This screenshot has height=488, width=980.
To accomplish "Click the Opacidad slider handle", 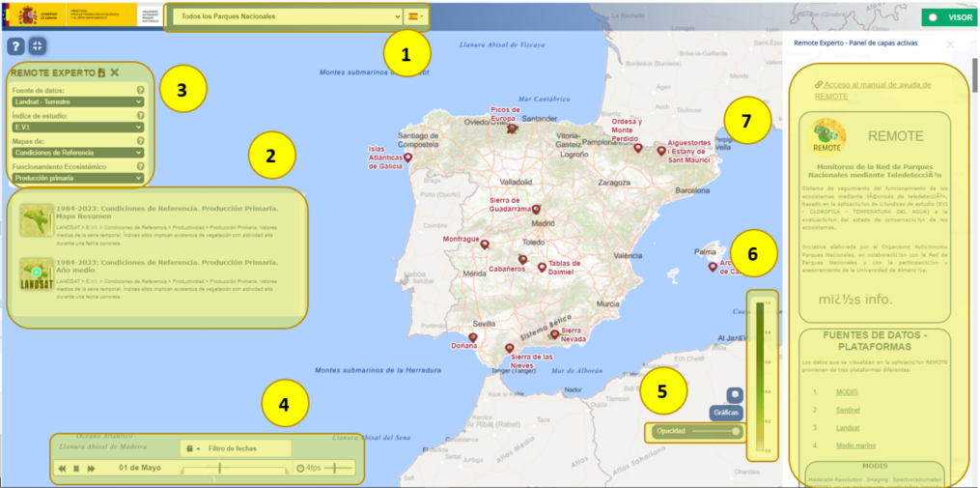I will (736, 431).
